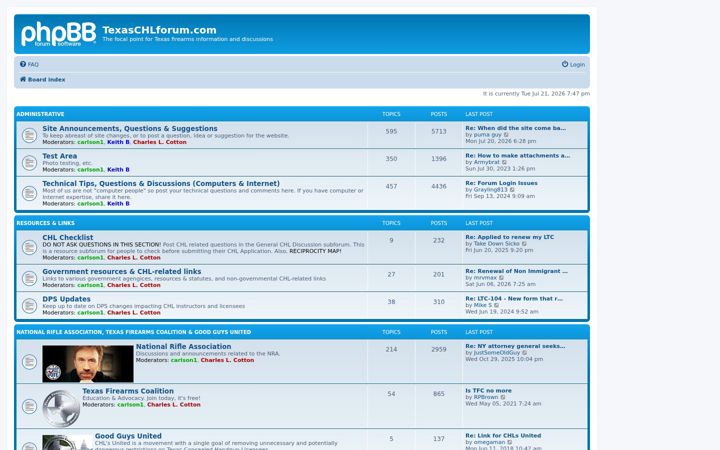Open Site Announcements, Questions & Suggestions forum

[130, 129]
